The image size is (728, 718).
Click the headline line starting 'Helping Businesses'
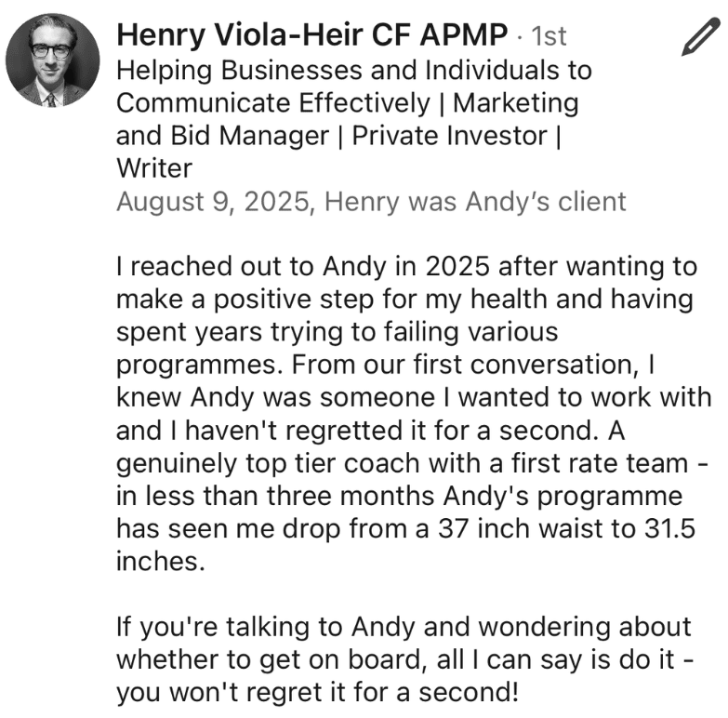click(x=353, y=70)
